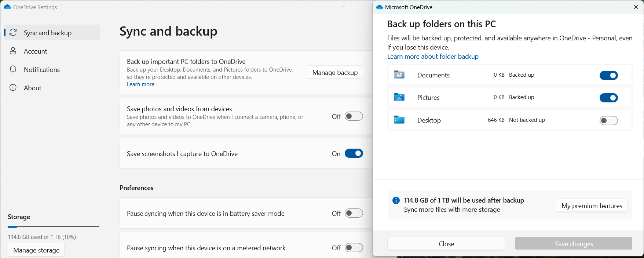Click the blue storage info icon
The height and width of the screenshot is (258, 644).
coord(396,200)
